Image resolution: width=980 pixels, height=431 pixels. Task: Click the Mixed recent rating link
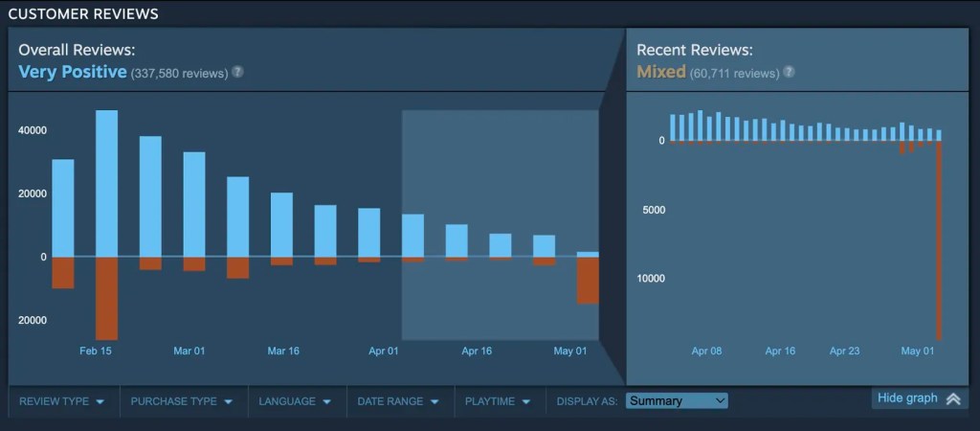click(661, 72)
